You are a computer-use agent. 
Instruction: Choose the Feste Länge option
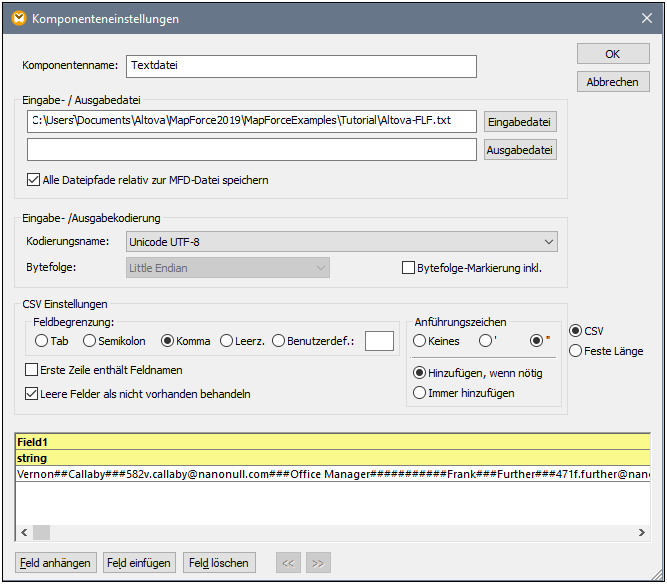coord(576,351)
